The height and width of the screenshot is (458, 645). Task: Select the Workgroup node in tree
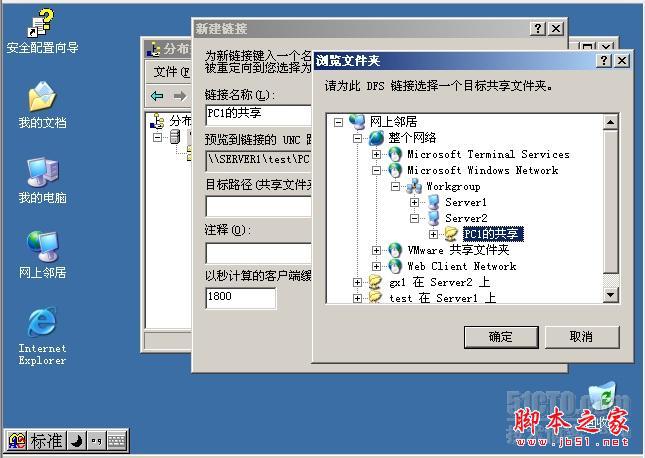pyautogui.click(x=453, y=186)
